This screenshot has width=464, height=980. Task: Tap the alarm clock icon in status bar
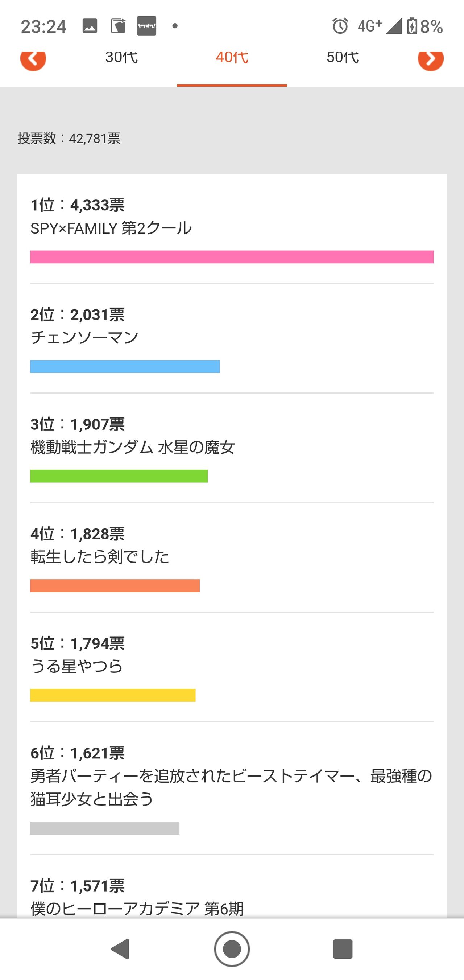tap(340, 26)
